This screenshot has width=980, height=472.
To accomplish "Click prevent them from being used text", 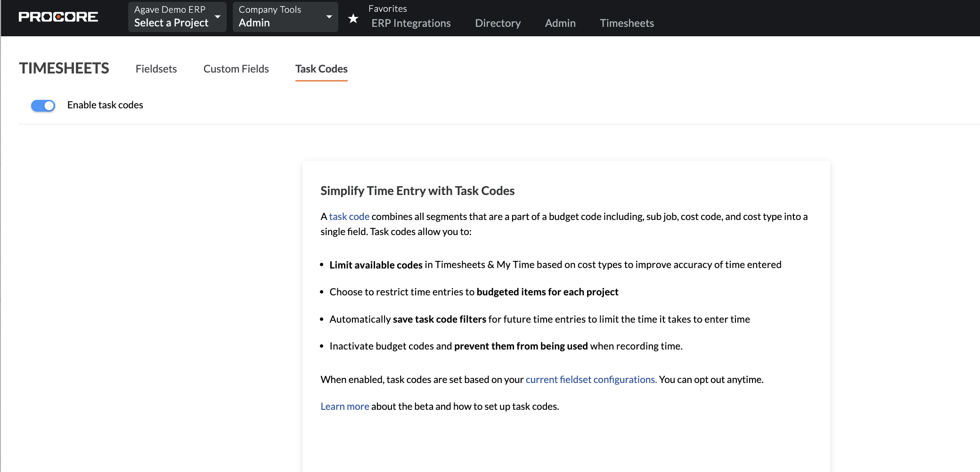I will [x=521, y=346].
